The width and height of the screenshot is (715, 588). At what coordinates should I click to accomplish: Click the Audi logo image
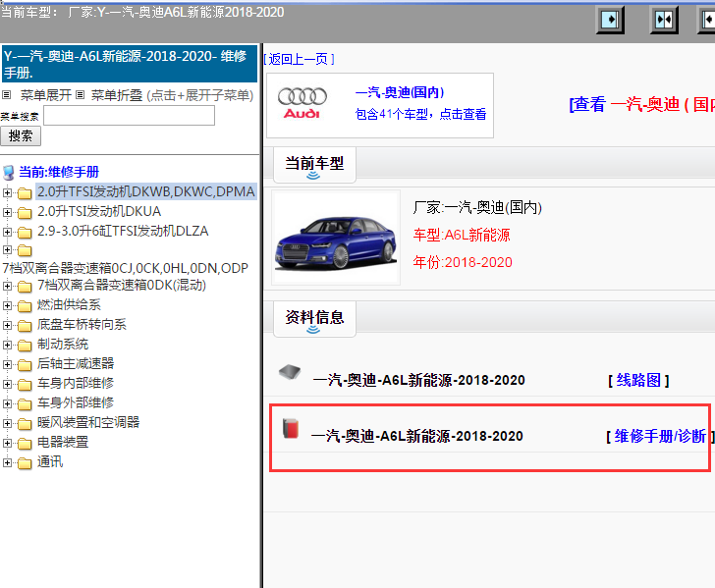tap(302, 103)
